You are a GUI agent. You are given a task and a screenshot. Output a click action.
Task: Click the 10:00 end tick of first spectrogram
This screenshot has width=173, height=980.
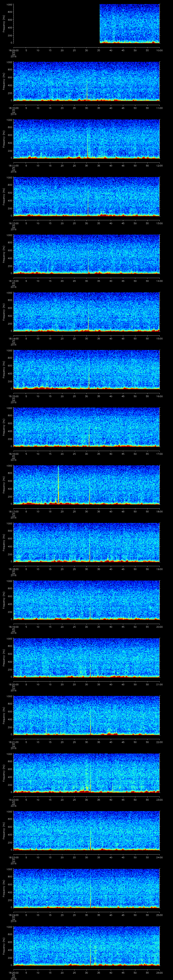click(x=159, y=50)
